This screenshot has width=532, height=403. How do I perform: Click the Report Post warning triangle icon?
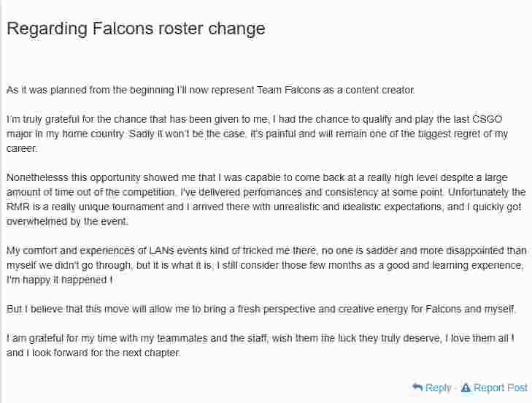[x=466, y=388]
